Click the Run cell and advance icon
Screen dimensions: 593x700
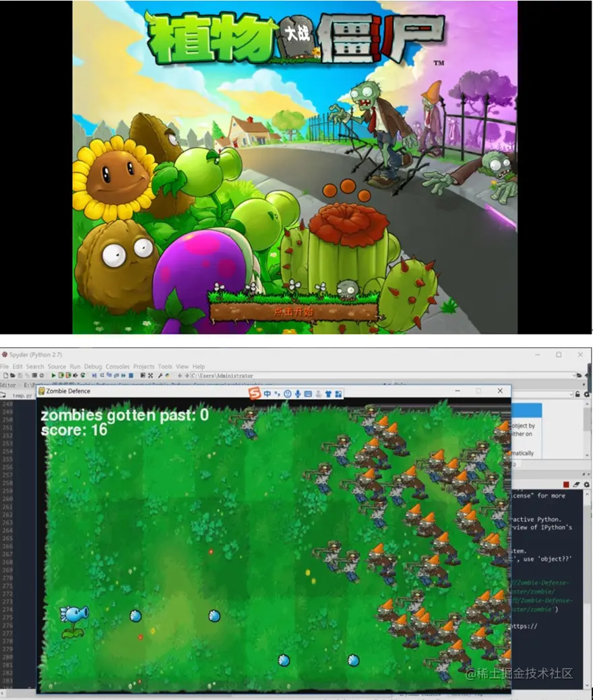coord(68,376)
